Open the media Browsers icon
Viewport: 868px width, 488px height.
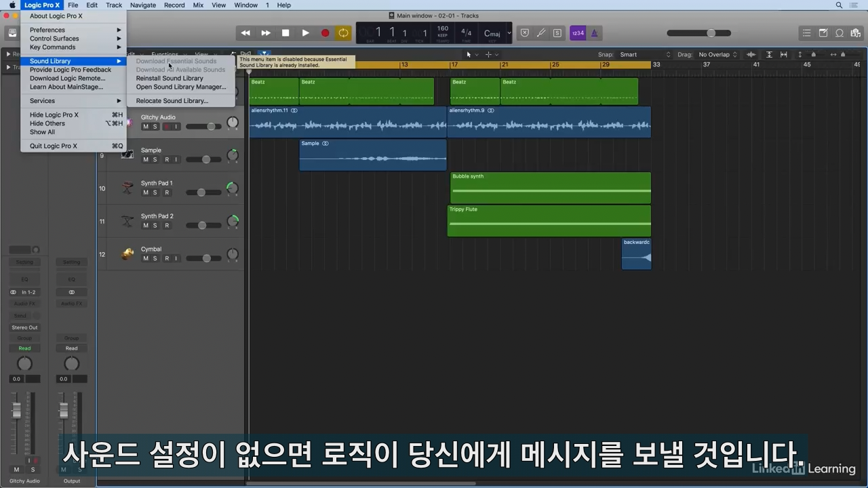click(856, 33)
